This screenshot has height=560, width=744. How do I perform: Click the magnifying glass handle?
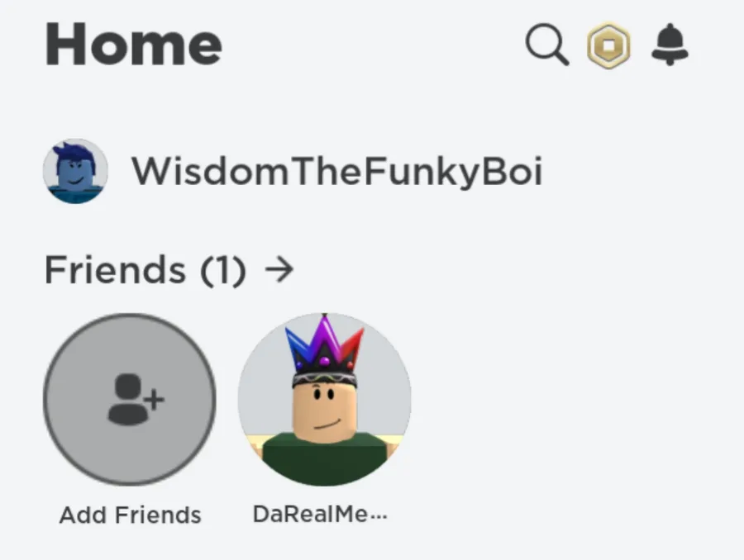point(560,57)
